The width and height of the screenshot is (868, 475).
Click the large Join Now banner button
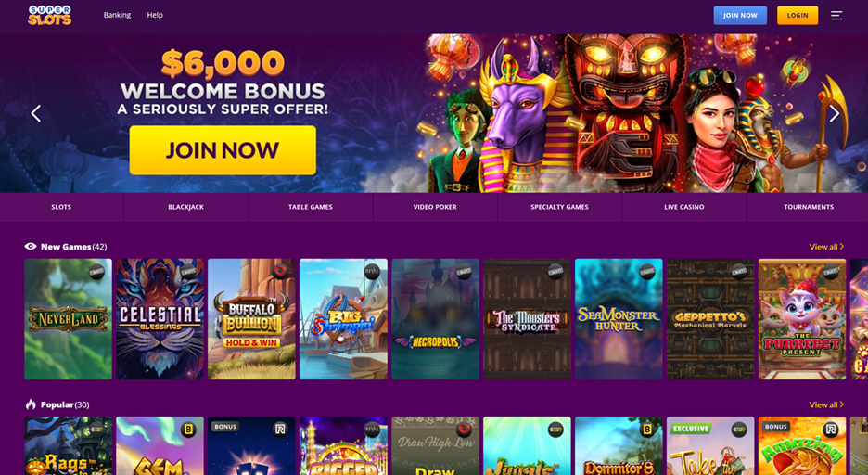click(x=223, y=150)
